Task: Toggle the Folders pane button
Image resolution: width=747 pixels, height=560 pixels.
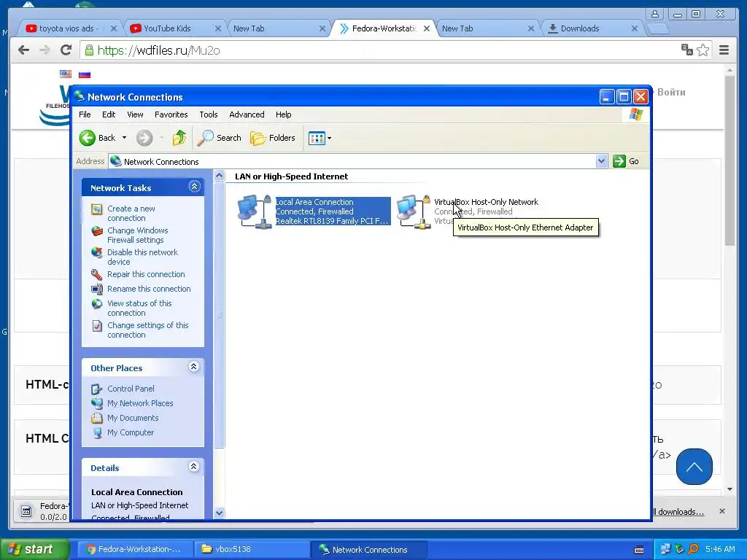Action: [273, 138]
